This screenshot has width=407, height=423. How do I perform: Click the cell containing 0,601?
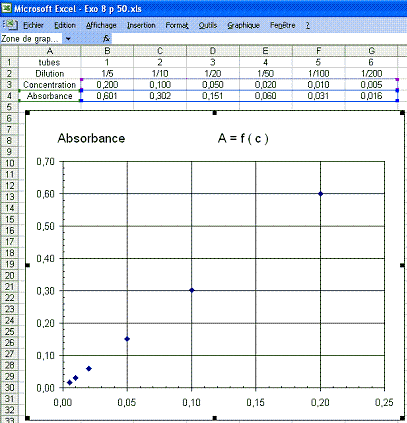[107, 96]
